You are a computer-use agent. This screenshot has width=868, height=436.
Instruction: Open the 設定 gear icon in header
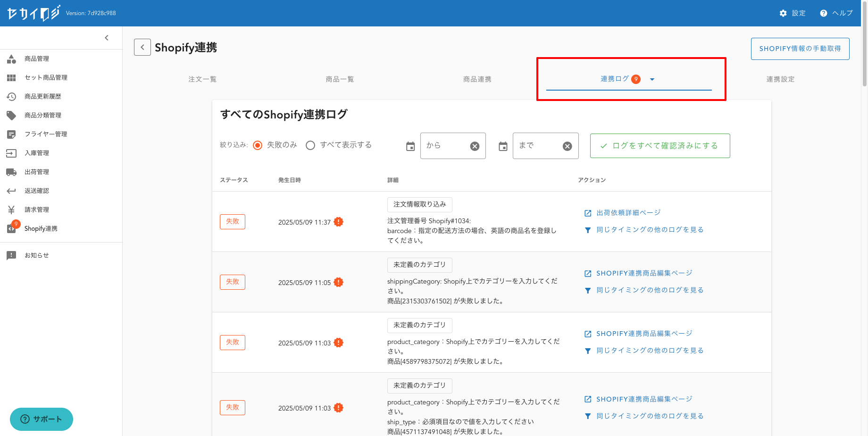point(783,13)
